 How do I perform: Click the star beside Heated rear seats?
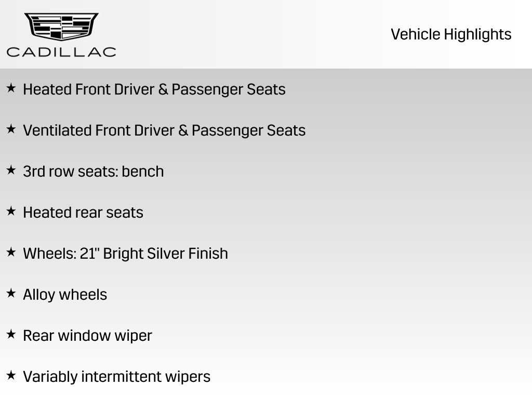click(11, 211)
